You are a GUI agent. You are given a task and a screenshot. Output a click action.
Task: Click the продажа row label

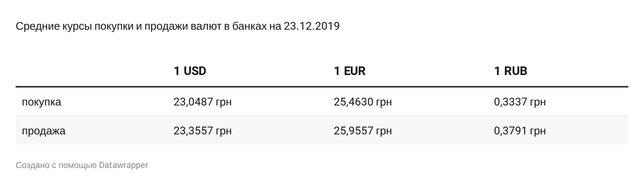tap(44, 131)
